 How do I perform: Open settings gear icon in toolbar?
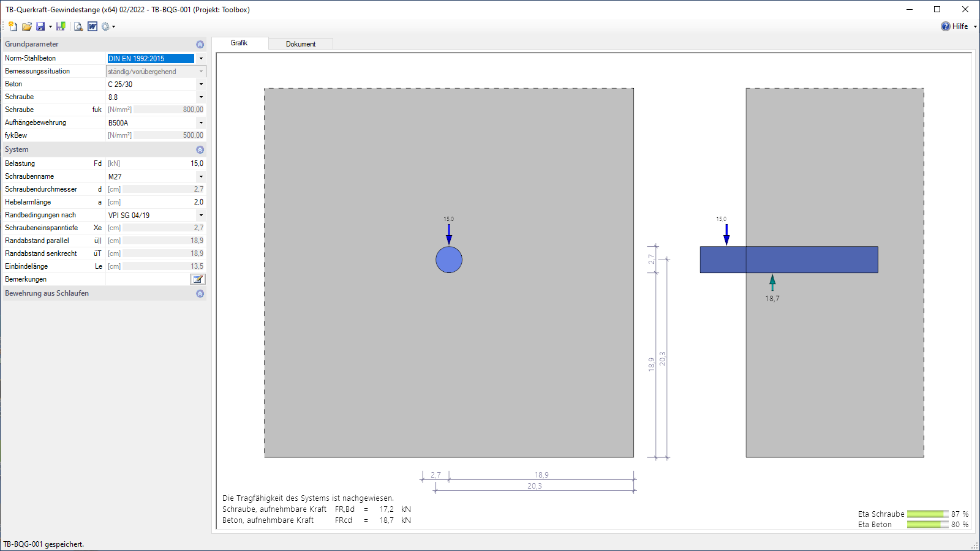tap(105, 26)
